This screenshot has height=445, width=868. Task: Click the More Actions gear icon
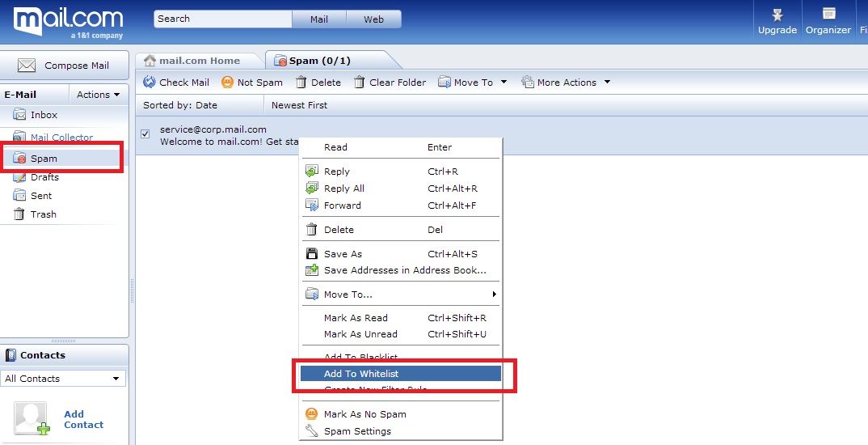point(528,82)
